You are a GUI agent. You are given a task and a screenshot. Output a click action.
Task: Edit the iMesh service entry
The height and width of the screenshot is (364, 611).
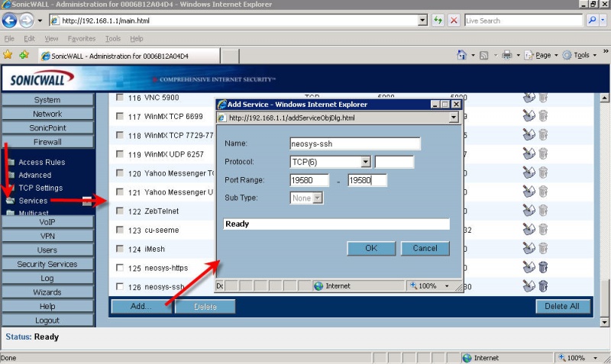(x=529, y=248)
